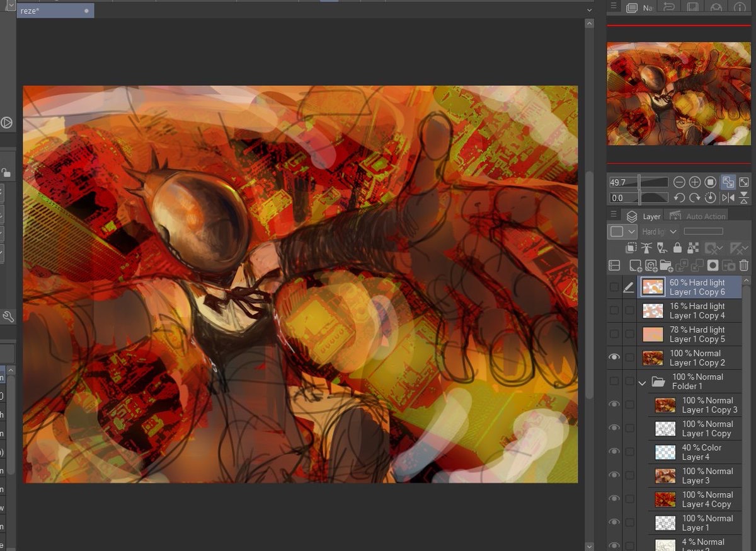
Task: Show Folder 1 visibility
Action: click(614, 381)
